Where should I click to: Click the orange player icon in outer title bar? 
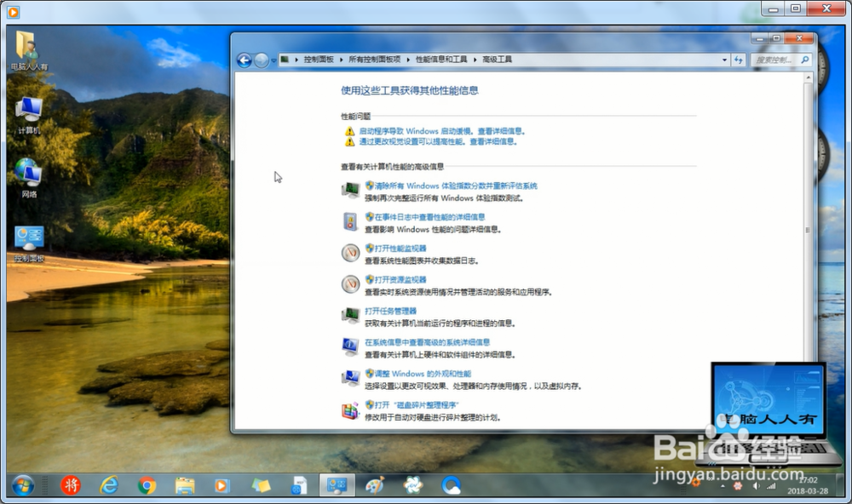tap(13, 11)
